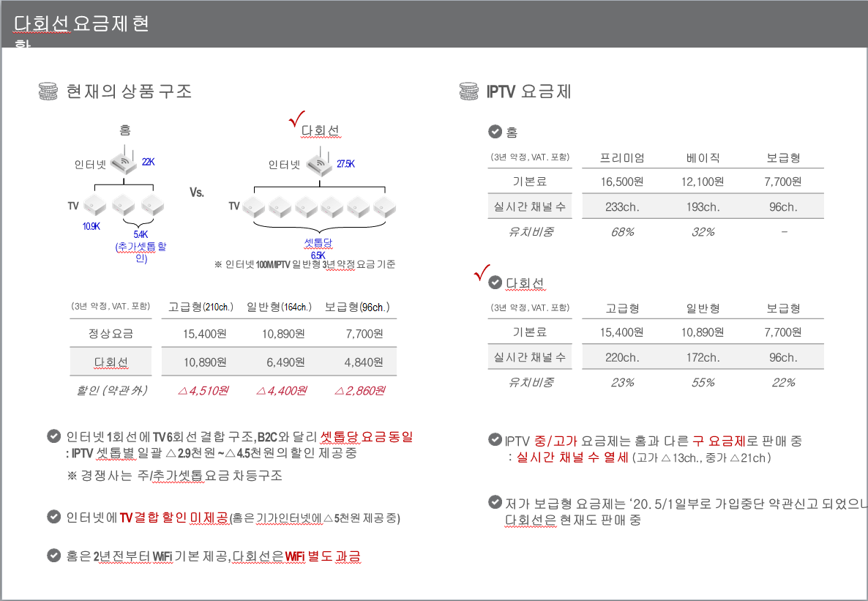The width and height of the screenshot is (868, 601).
Task: Click the 172ch. channel count cell
Action: click(x=703, y=357)
